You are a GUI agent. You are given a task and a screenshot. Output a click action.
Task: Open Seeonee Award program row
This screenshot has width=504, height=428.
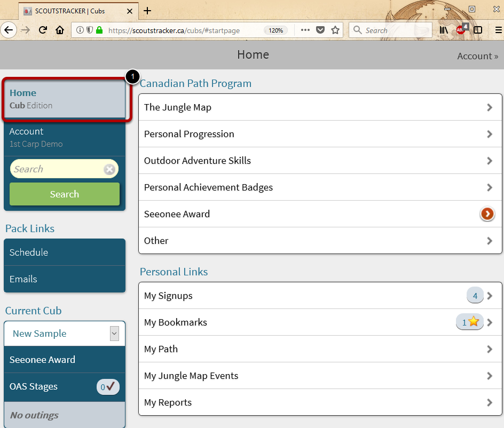tap(320, 214)
